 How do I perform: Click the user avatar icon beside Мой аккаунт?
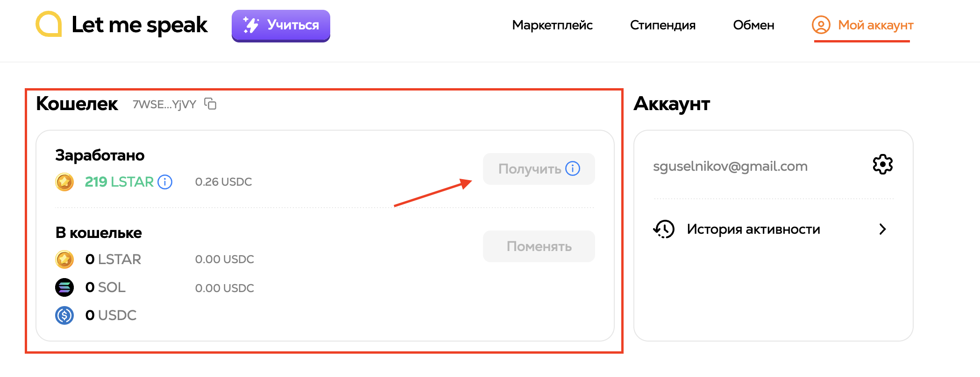click(x=821, y=25)
